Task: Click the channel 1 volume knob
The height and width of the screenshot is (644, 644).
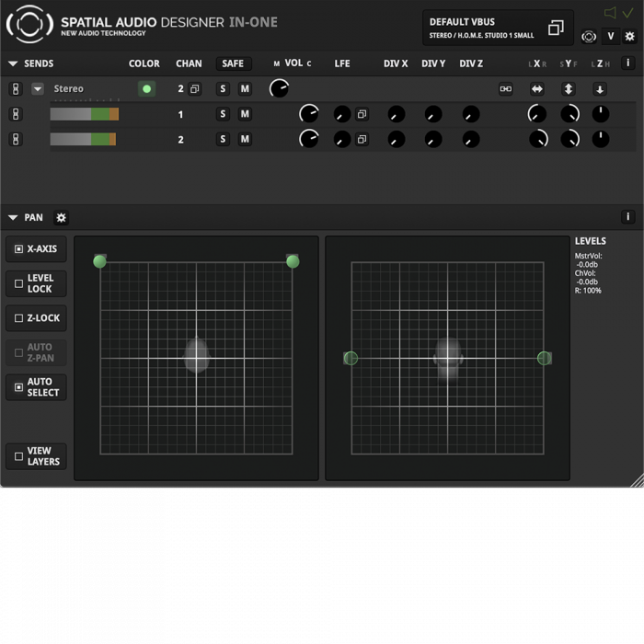Action: [309, 114]
